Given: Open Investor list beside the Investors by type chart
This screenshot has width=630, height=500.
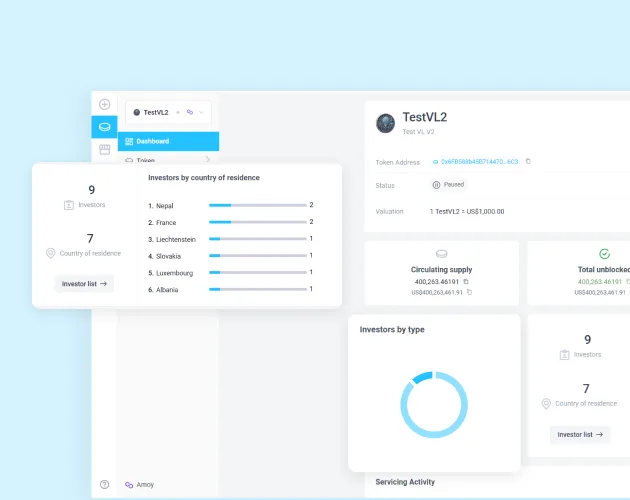Looking at the screenshot, I should pos(580,434).
